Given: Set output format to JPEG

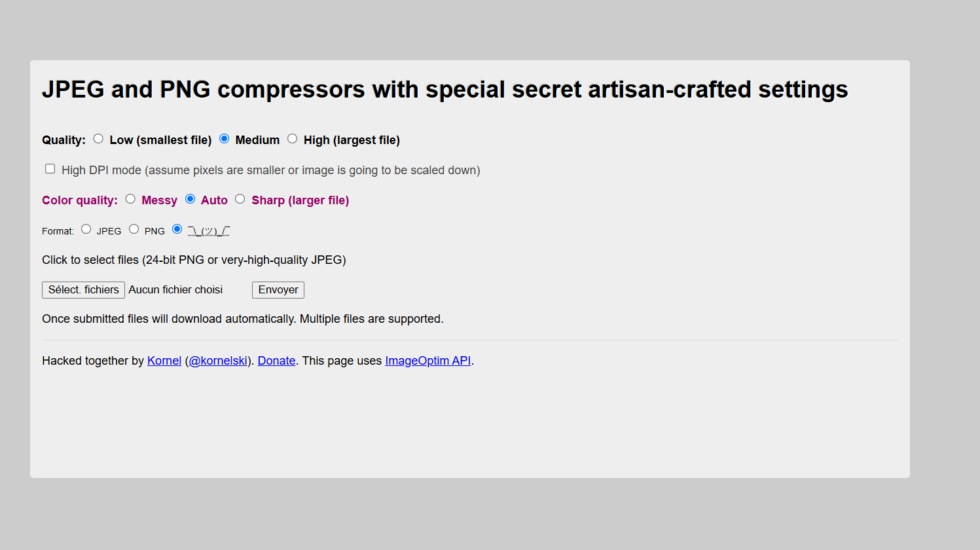Looking at the screenshot, I should pyautogui.click(x=86, y=229).
